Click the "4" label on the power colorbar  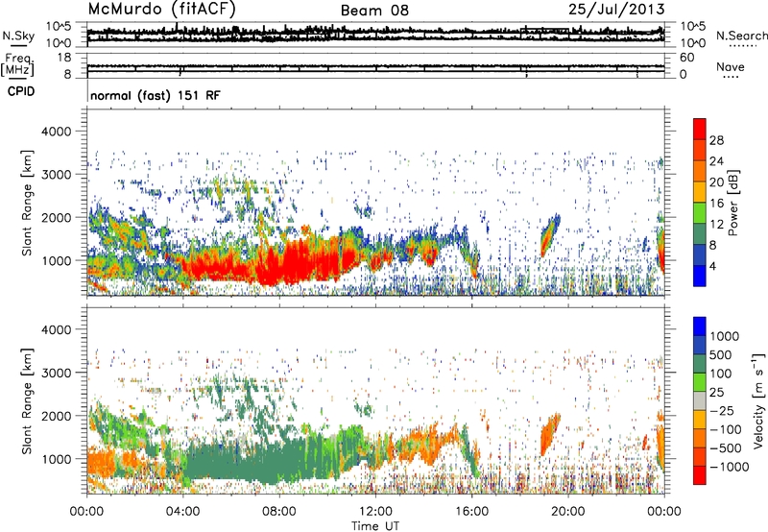point(712,267)
